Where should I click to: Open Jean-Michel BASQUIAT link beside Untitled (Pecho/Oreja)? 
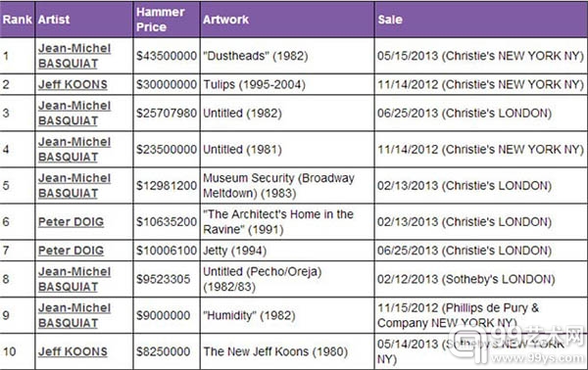pyautogui.click(x=74, y=279)
